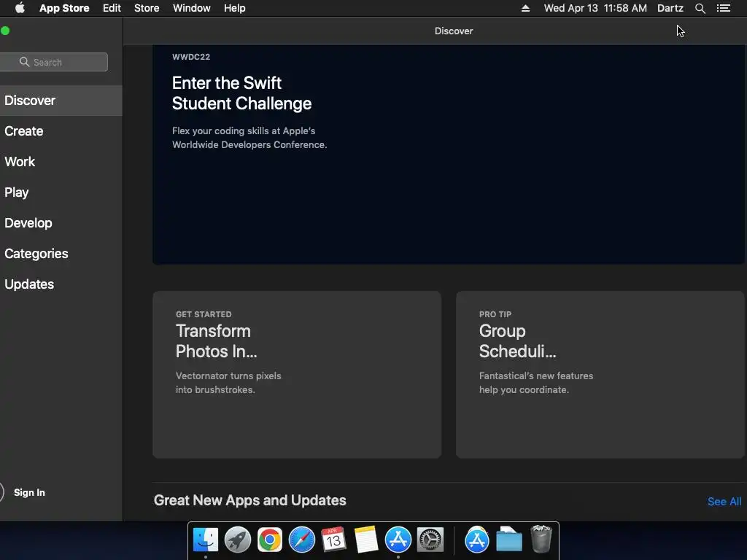747x560 pixels.
Task: Click the green window zoom button
Action: coord(5,31)
